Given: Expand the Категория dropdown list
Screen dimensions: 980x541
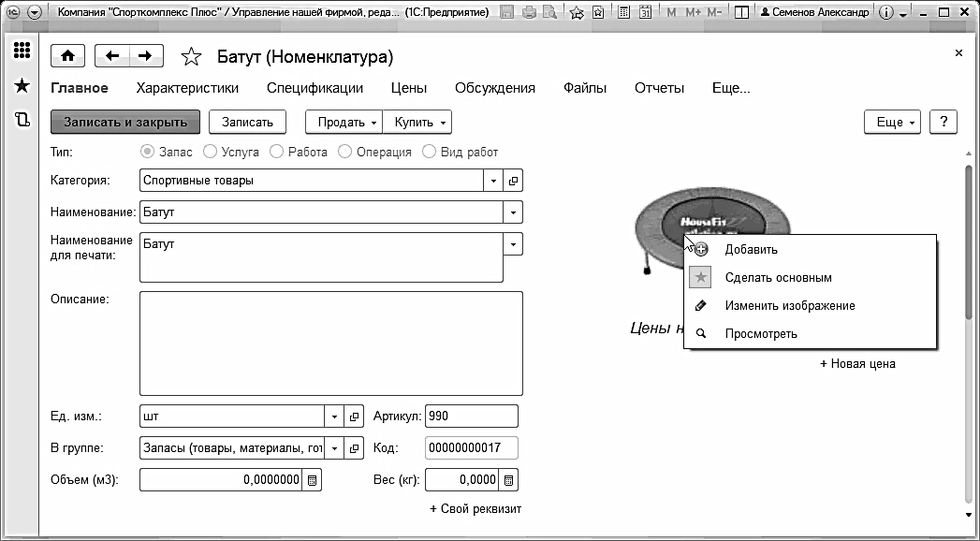Looking at the screenshot, I should pyautogui.click(x=493, y=181).
